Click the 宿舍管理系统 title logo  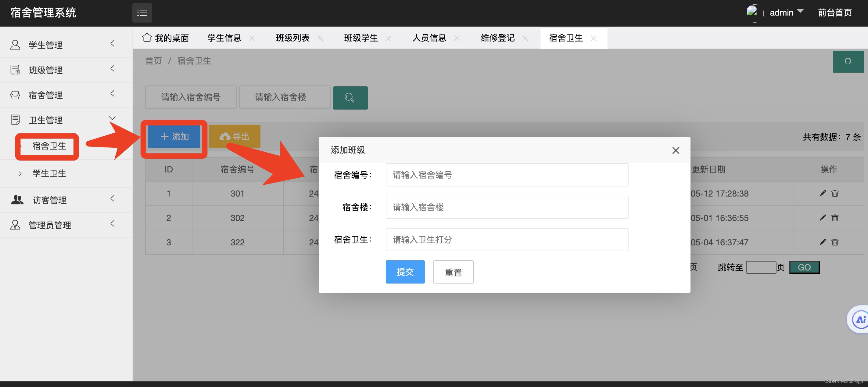tap(44, 13)
